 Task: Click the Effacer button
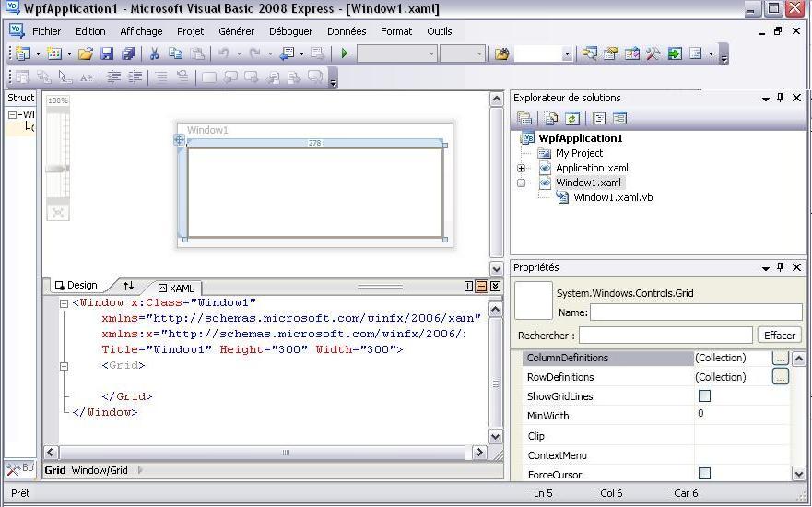pos(780,335)
